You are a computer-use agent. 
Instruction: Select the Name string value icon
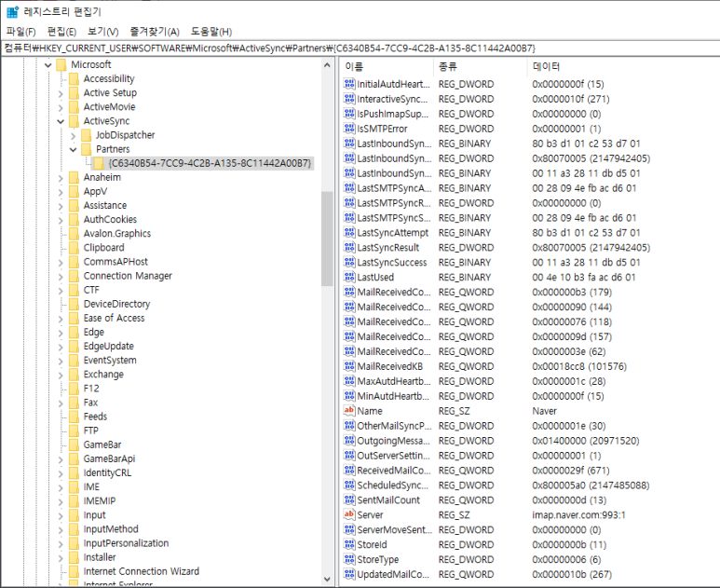(x=349, y=411)
